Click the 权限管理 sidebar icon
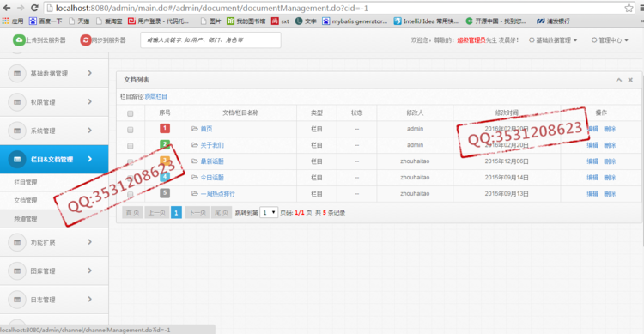Screen dimensions: 644x334 (x=17, y=102)
